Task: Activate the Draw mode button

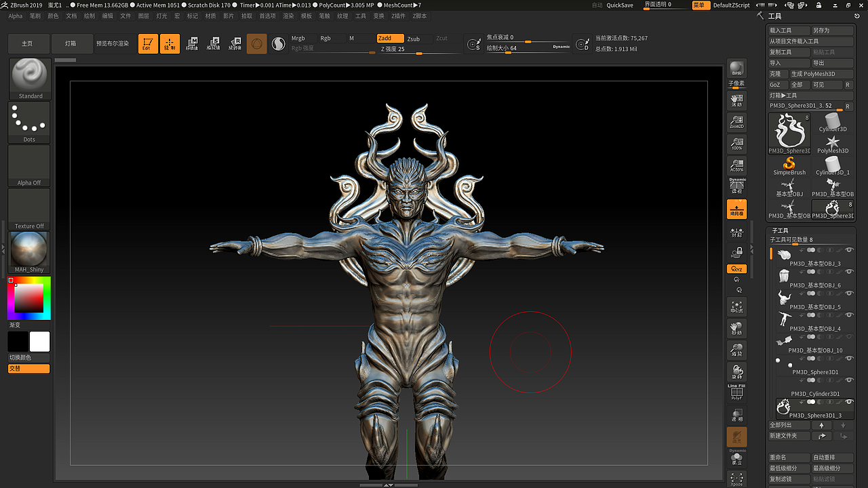Action: coord(170,44)
